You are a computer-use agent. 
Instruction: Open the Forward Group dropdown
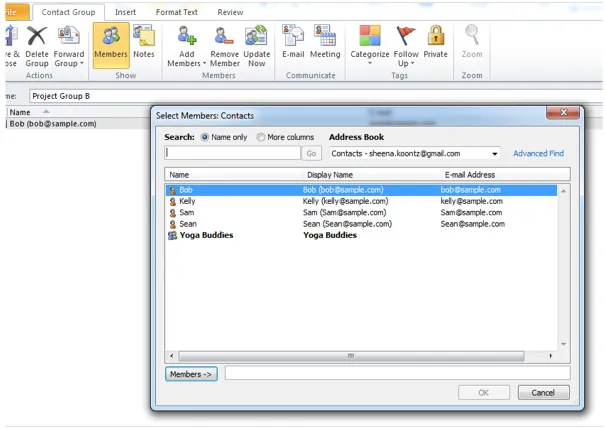point(69,48)
